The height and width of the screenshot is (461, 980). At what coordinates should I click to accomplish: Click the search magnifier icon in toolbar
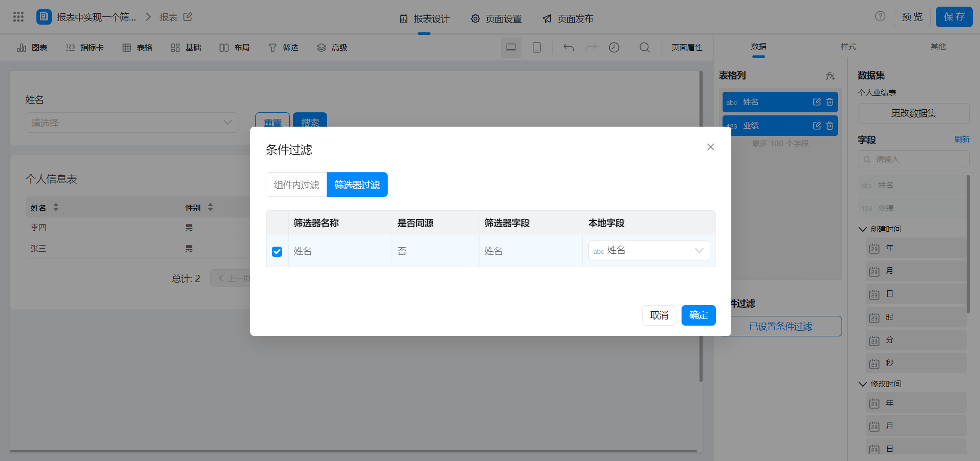[645, 48]
